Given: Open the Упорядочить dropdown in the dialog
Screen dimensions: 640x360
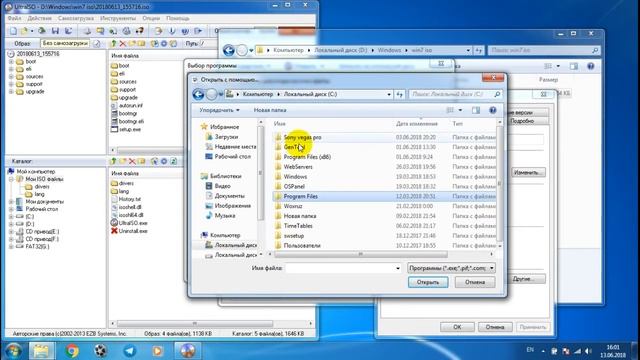Looking at the screenshot, I should click(219, 110).
